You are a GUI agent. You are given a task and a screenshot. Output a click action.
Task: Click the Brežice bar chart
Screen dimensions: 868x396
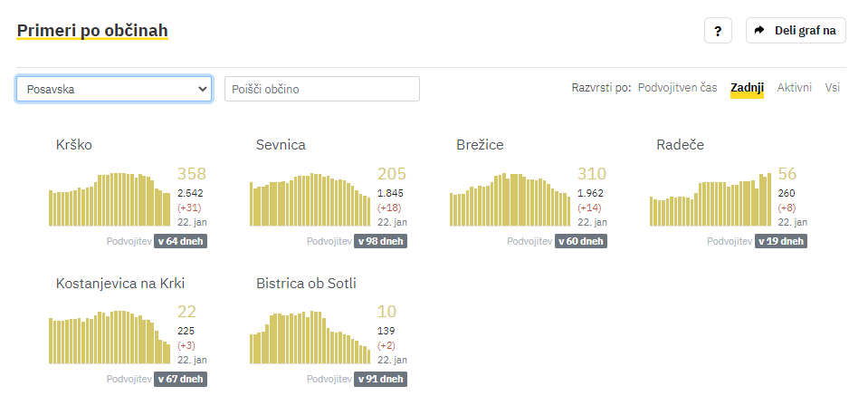(510, 199)
